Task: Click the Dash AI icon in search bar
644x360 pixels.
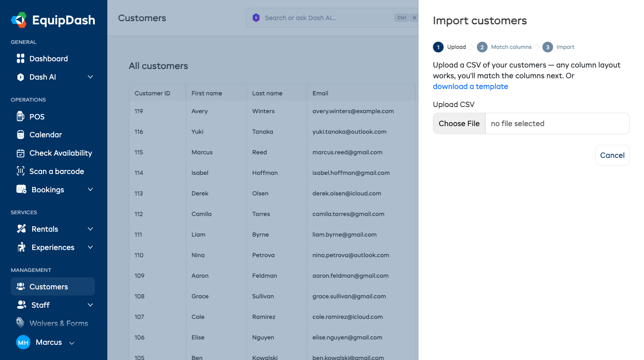Action: (x=256, y=18)
